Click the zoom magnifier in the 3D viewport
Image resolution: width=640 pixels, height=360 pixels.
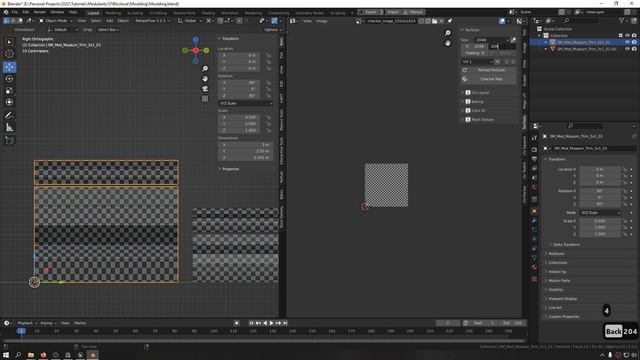[x=205, y=69]
